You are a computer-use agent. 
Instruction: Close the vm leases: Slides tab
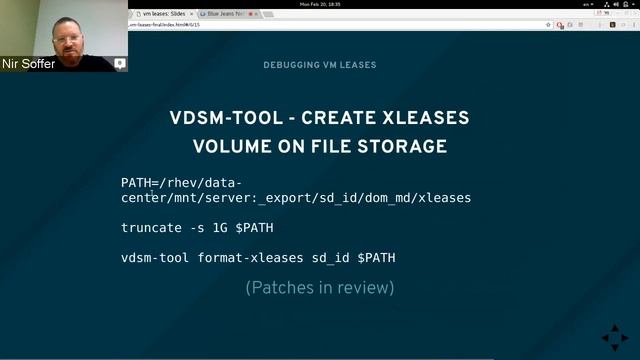coord(191,14)
